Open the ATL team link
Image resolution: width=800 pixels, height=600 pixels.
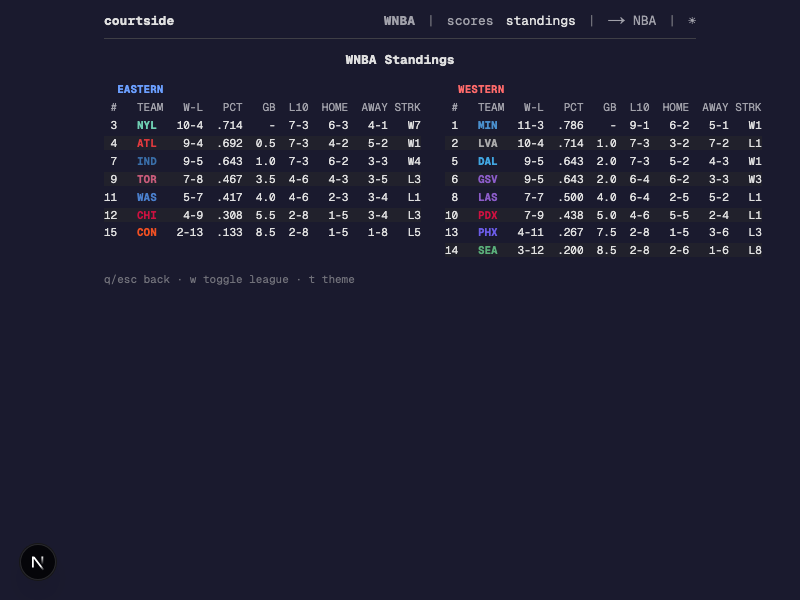click(146, 143)
